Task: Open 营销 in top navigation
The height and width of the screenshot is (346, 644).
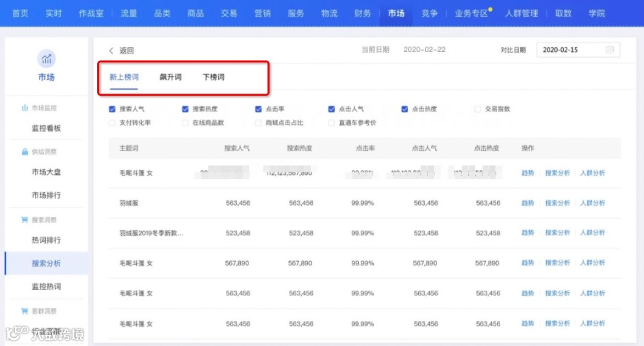Action: (262, 14)
